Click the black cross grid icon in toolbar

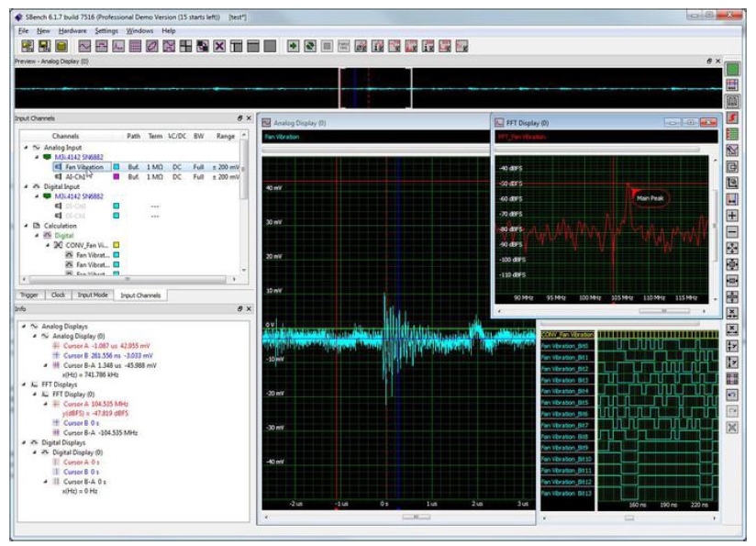click(186, 46)
